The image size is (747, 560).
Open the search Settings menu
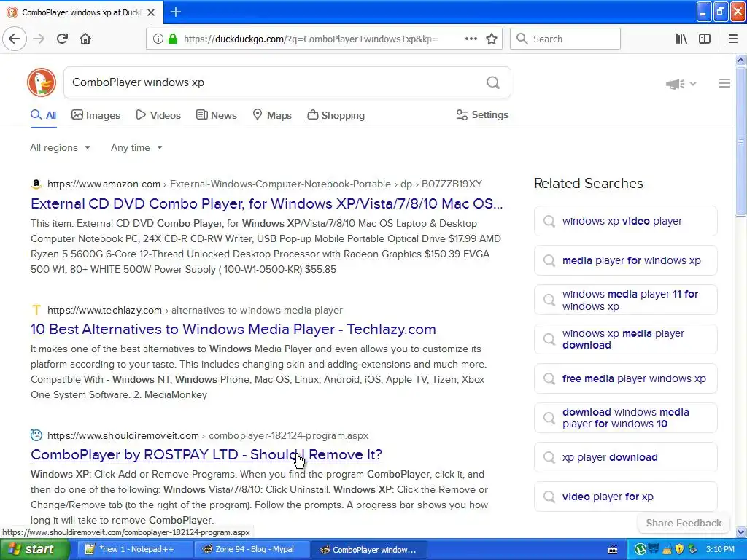point(482,114)
